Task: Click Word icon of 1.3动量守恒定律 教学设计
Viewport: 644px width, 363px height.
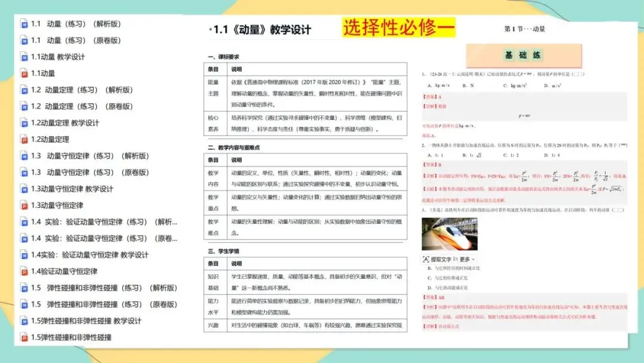Action: click(x=24, y=189)
